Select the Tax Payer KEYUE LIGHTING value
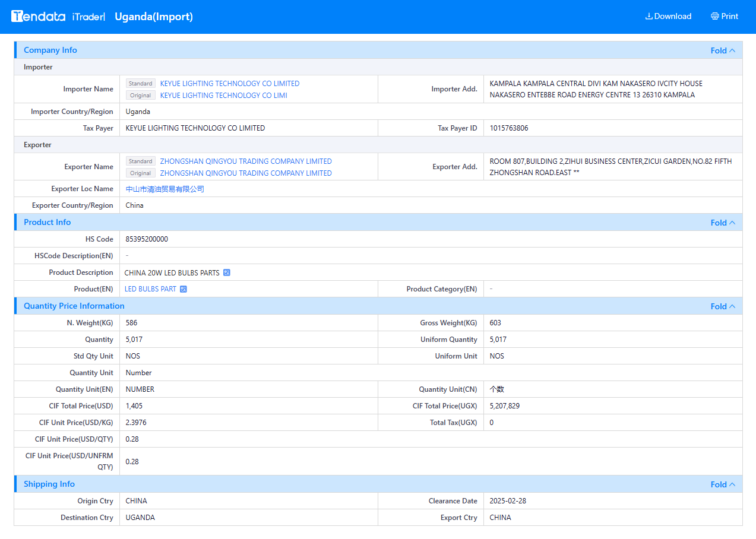 click(195, 128)
